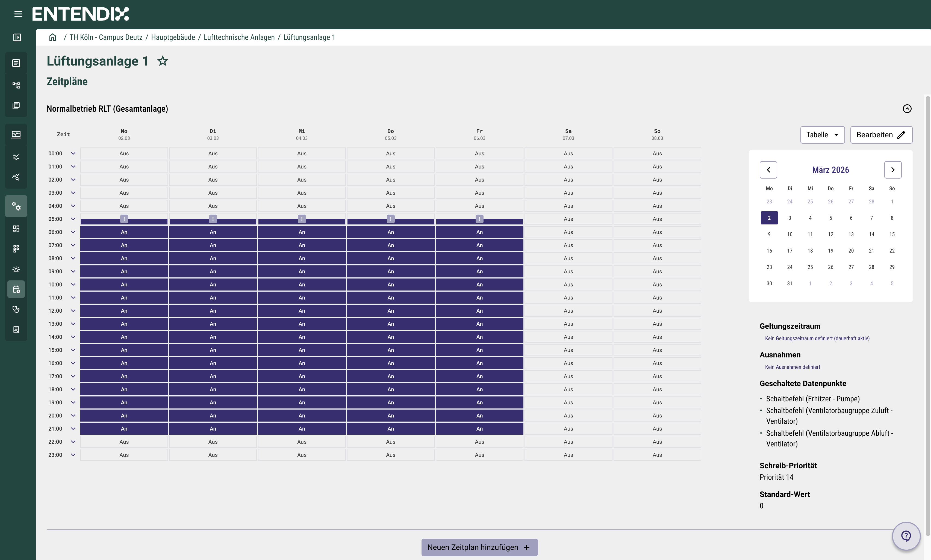Viewport: 931px width, 560px height.
Task: Click Neuen Zeitplan hinzufügen button
Action: [x=479, y=547]
